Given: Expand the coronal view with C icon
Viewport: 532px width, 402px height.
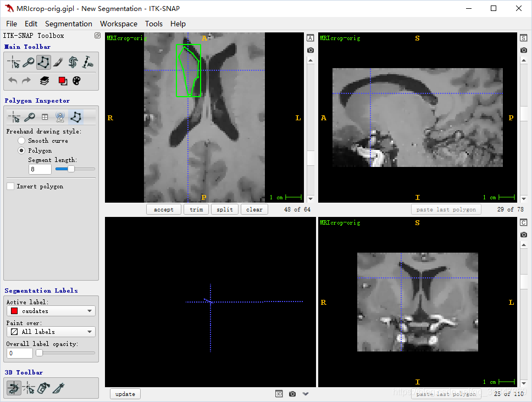Looking at the screenshot, I should 524,222.
